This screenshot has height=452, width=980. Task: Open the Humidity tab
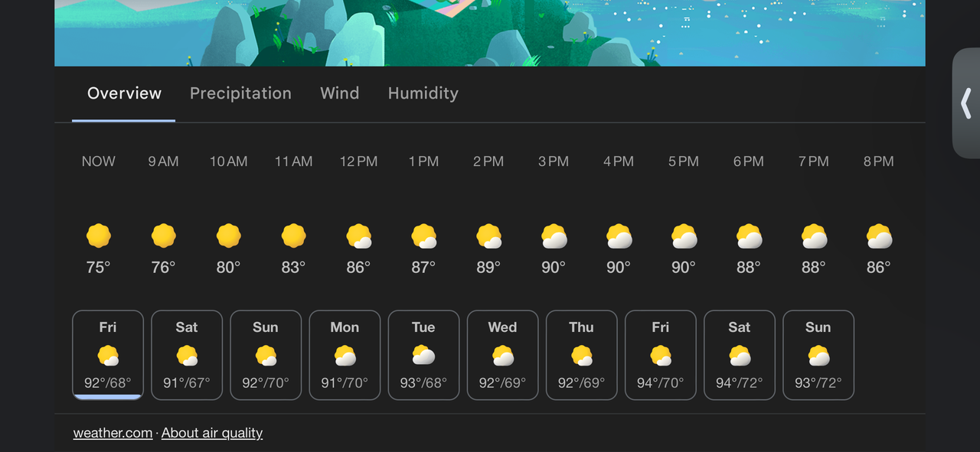[423, 93]
